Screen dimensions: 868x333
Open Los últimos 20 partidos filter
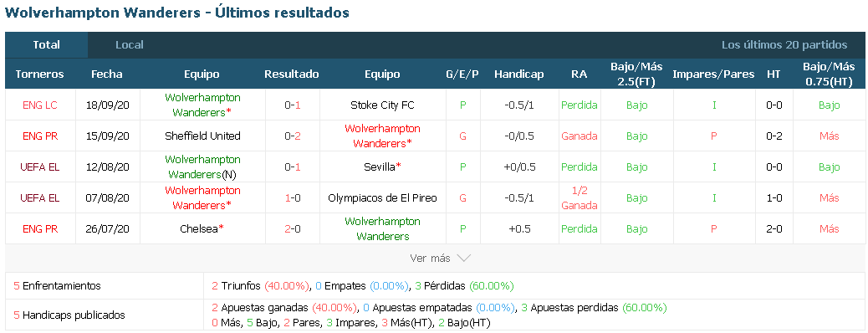784,45
